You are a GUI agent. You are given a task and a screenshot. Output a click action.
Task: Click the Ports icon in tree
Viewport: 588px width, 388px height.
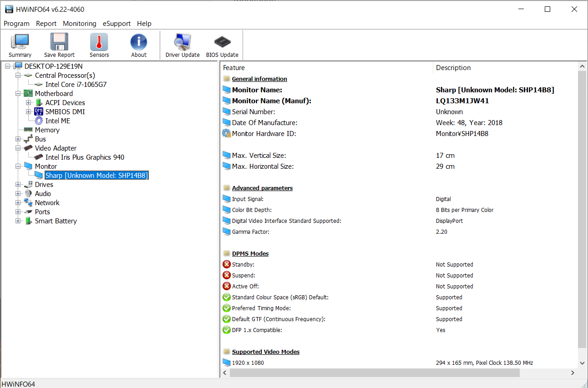click(28, 212)
